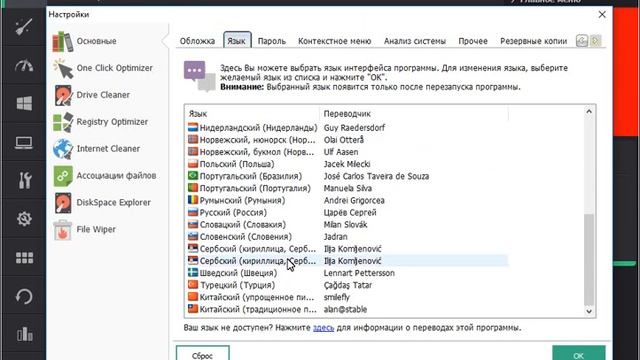Switch to the Пароль tab
This screenshot has width=640, height=360.
[271, 41]
